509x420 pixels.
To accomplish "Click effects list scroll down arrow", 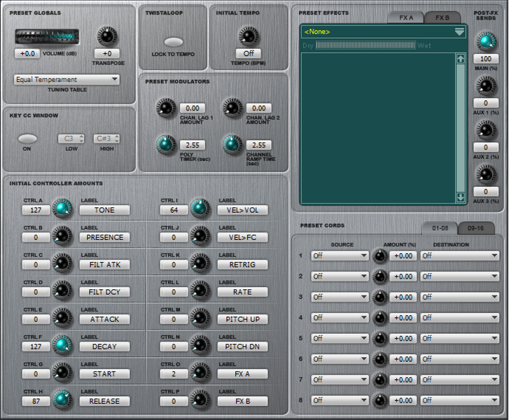I will coord(460,197).
